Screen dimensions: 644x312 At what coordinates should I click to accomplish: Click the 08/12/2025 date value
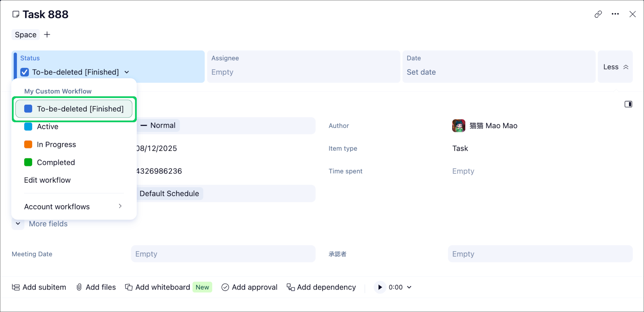tap(157, 148)
